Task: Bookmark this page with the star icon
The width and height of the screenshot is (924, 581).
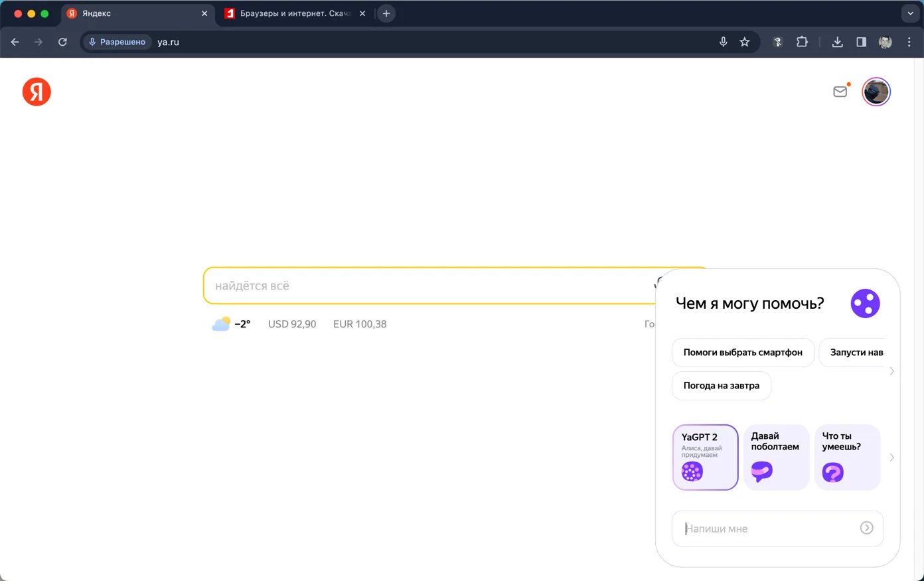Action: (x=745, y=42)
